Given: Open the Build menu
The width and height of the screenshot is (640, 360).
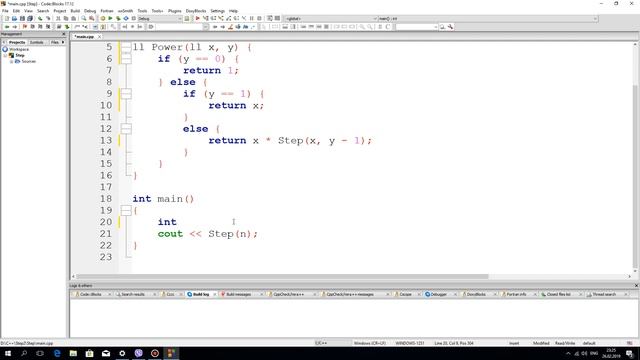Looking at the screenshot, I should (75, 11).
